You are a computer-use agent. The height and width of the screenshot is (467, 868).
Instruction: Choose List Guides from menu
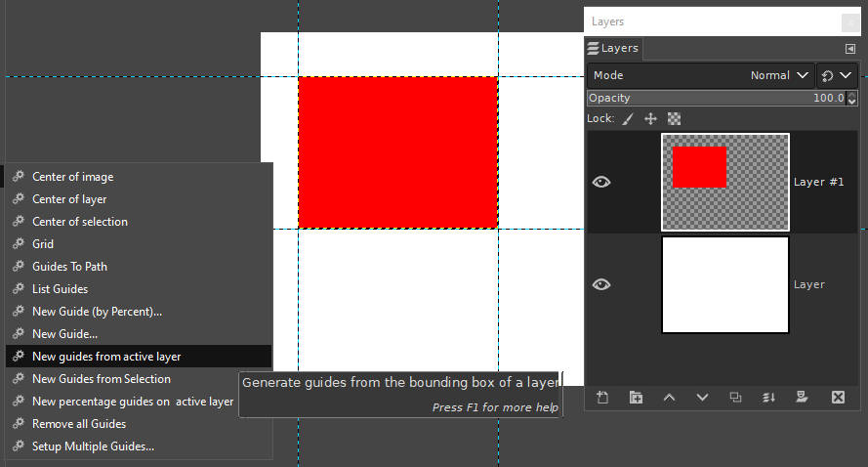pos(139,289)
